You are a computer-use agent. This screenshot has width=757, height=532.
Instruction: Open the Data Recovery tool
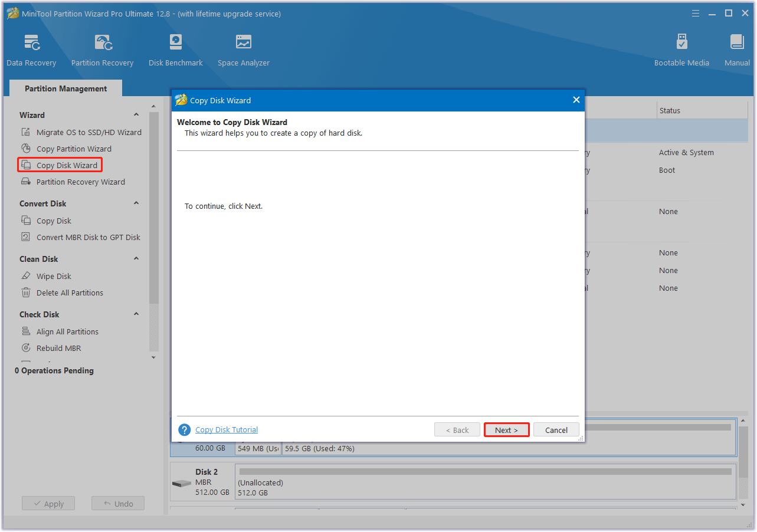point(31,51)
